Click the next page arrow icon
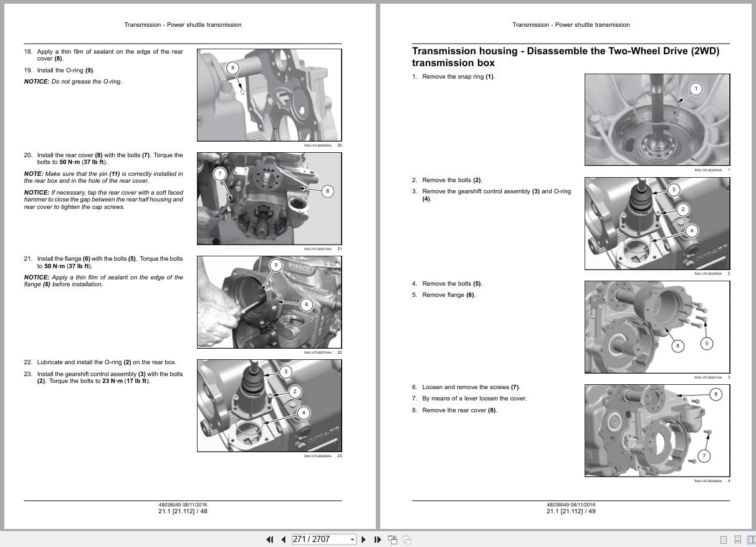This screenshot has height=547, width=756. tap(364, 539)
